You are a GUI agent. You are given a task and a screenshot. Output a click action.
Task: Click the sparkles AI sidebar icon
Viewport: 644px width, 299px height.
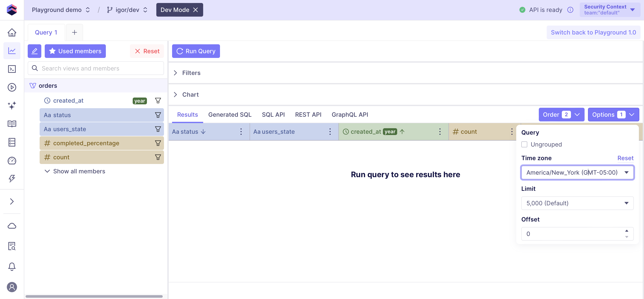point(12,105)
